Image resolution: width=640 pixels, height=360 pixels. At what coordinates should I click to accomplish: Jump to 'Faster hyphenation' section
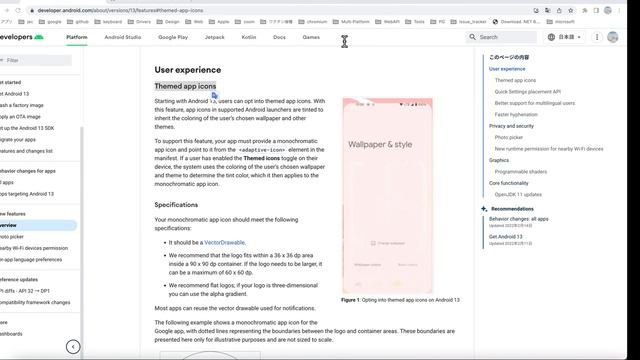516,115
